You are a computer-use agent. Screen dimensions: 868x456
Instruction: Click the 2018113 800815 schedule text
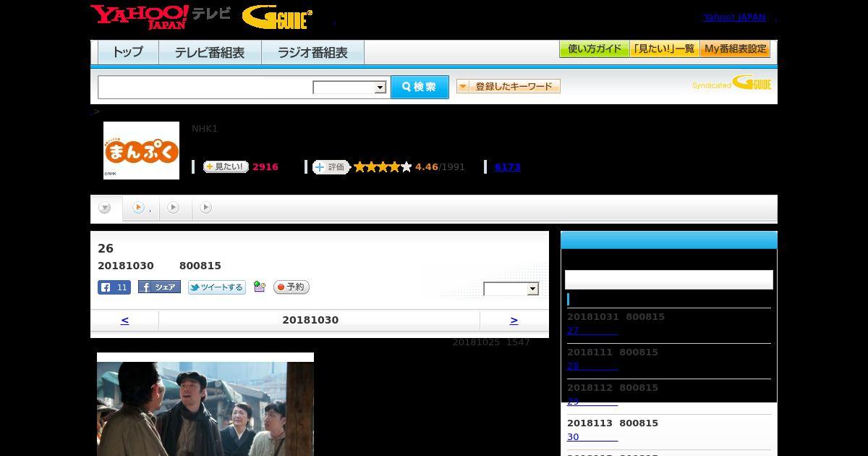613,423
